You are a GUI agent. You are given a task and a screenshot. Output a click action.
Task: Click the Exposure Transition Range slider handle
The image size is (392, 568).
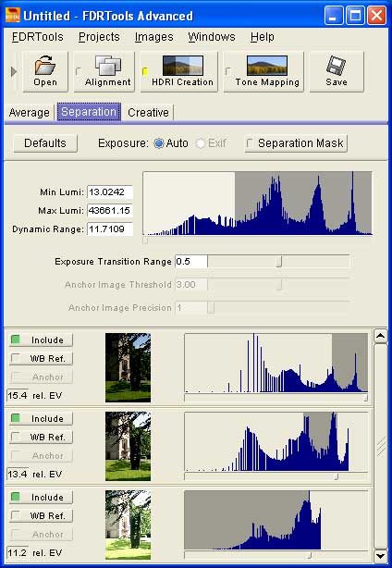click(x=278, y=262)
